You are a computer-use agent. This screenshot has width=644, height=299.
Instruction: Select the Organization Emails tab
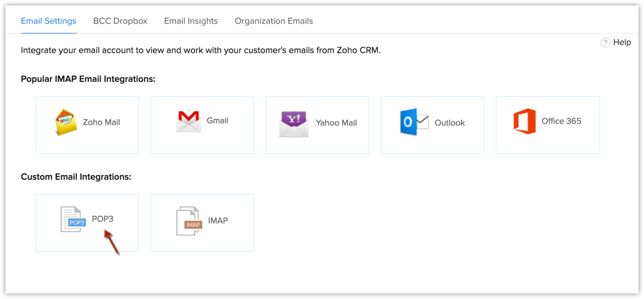tap(274, 21)
